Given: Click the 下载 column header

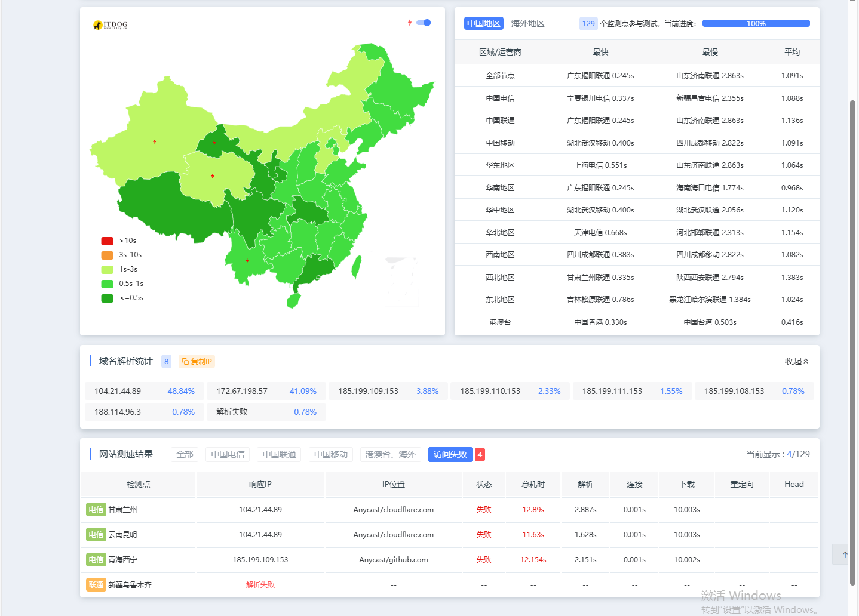Looking at the screenshot, I should (687, 484).
